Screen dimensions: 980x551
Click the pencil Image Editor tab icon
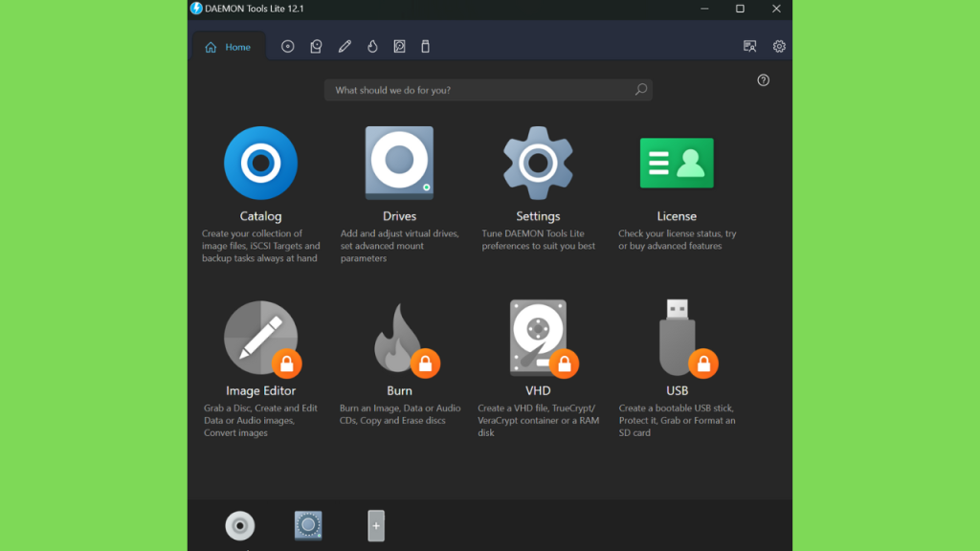click(x=345, y=47)
